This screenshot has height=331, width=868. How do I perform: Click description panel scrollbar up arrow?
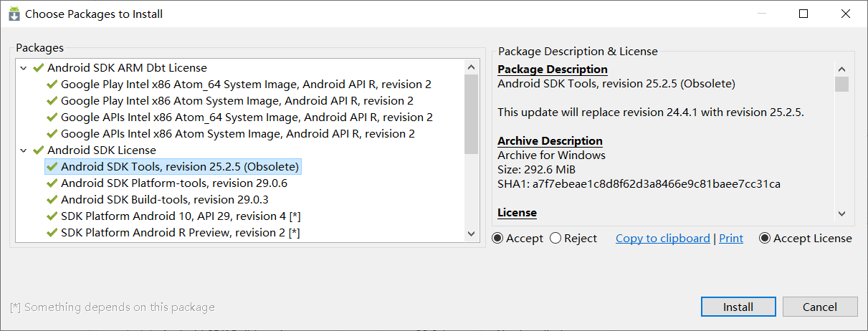842,69
